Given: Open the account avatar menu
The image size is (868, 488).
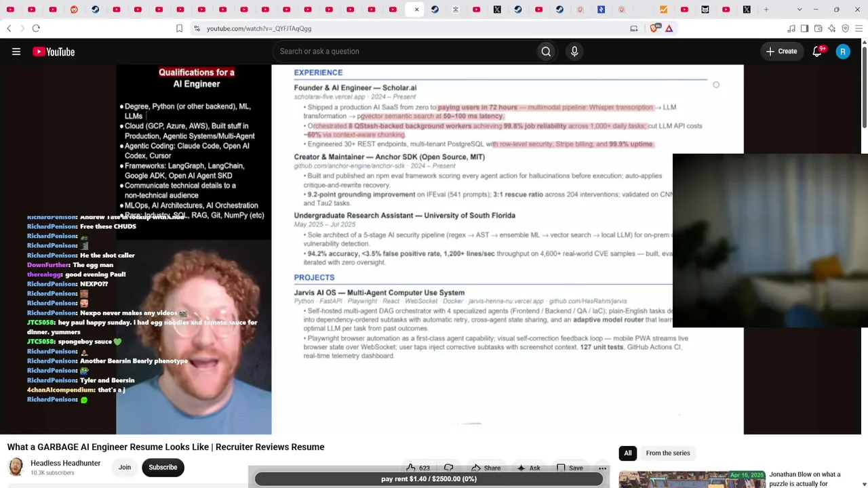Looking at the screenshot, I should coord(843,52).
